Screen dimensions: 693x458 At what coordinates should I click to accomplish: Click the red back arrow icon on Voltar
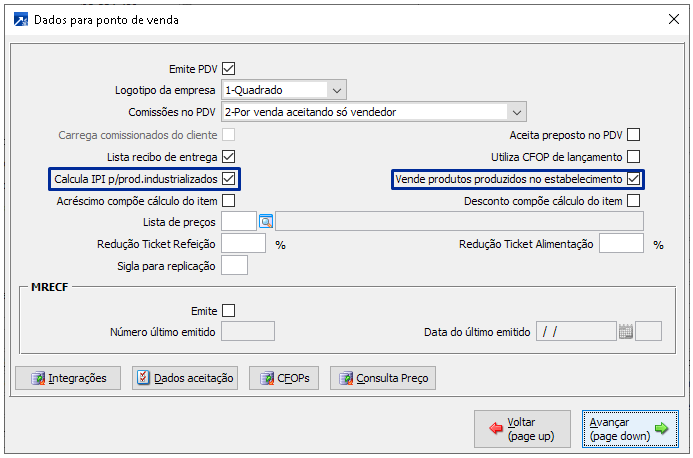pyautogui.click(x=496, y=428)
